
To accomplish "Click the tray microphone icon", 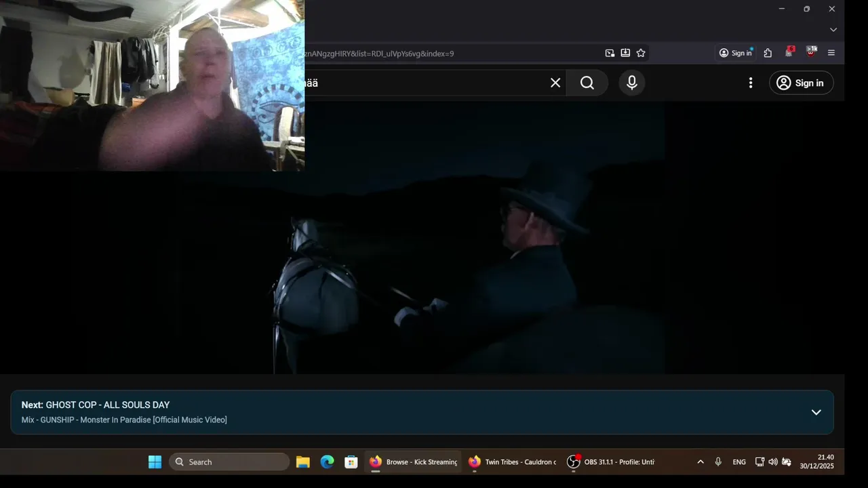I will pyautogui.click(x=718, y=462).
